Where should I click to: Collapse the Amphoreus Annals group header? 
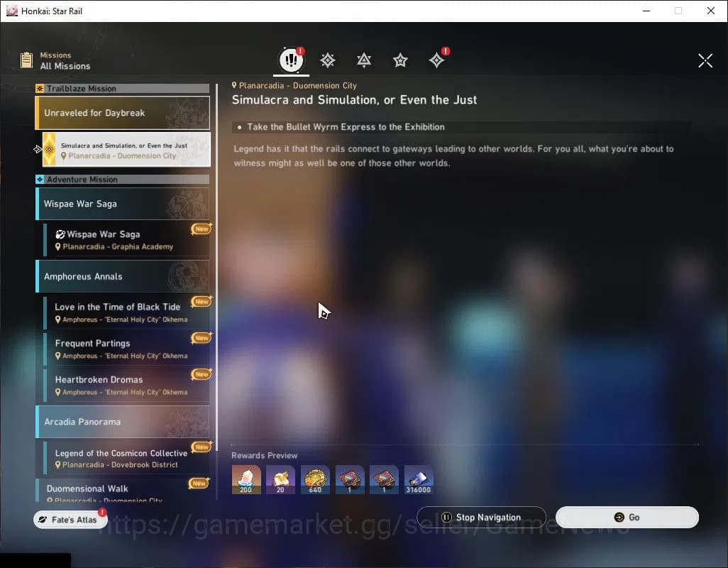pos(123,276)
